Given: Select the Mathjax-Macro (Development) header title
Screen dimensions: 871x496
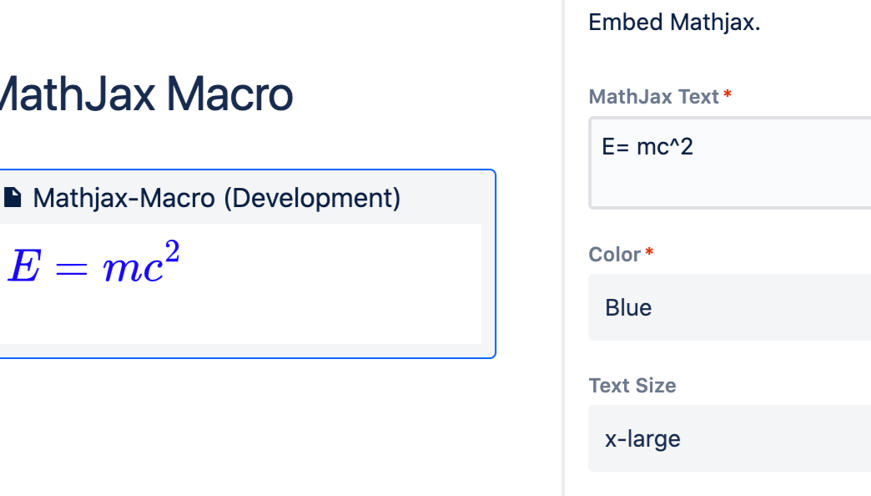Looking at the screenshot, I should click(x=216, y=198).
